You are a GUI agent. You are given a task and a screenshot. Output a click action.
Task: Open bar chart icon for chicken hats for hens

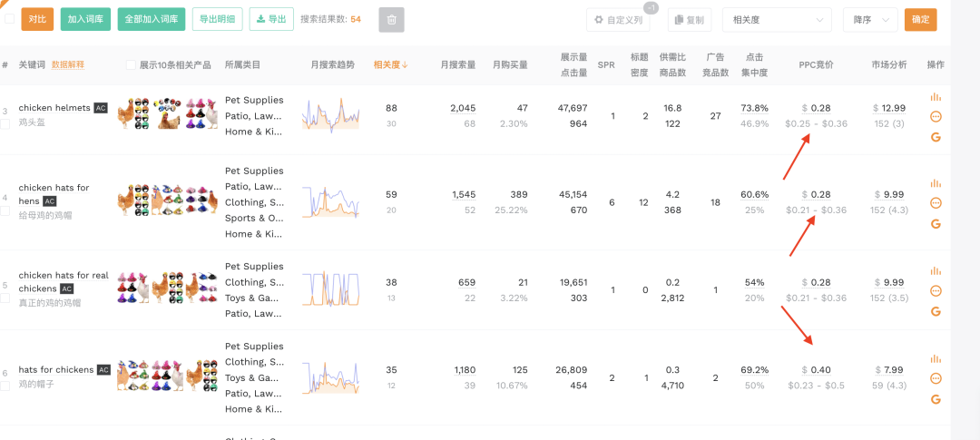tap(936, 183)
